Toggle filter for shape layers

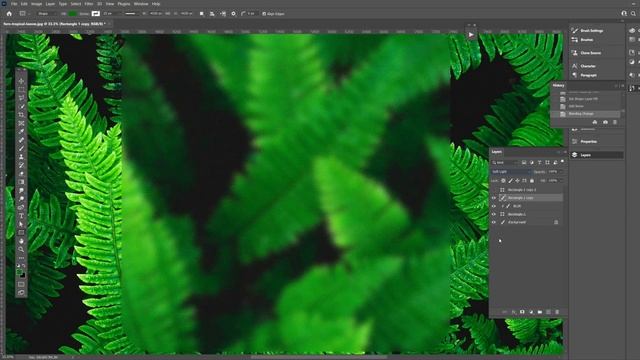(547, 162)
